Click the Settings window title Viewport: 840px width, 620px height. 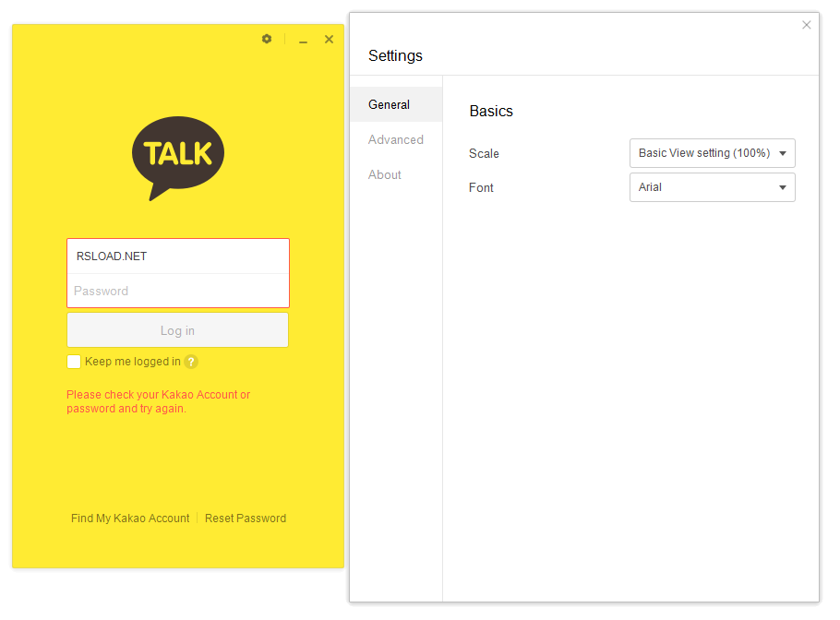(395, 55)
